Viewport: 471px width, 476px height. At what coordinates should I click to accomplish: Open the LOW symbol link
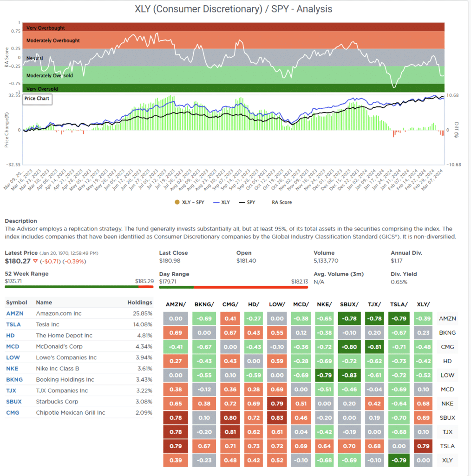click(13, 357)
